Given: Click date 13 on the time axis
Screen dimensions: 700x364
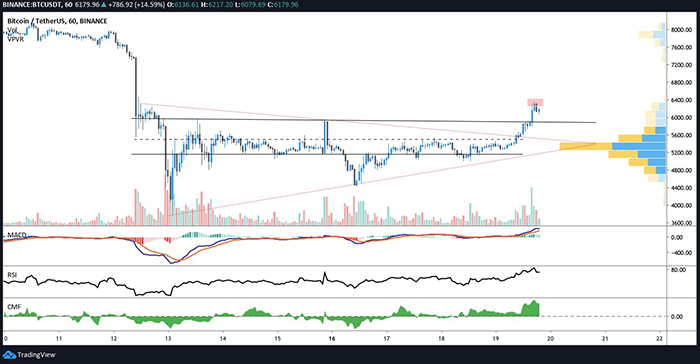Looking at the screenshot, I should [168, 339].
